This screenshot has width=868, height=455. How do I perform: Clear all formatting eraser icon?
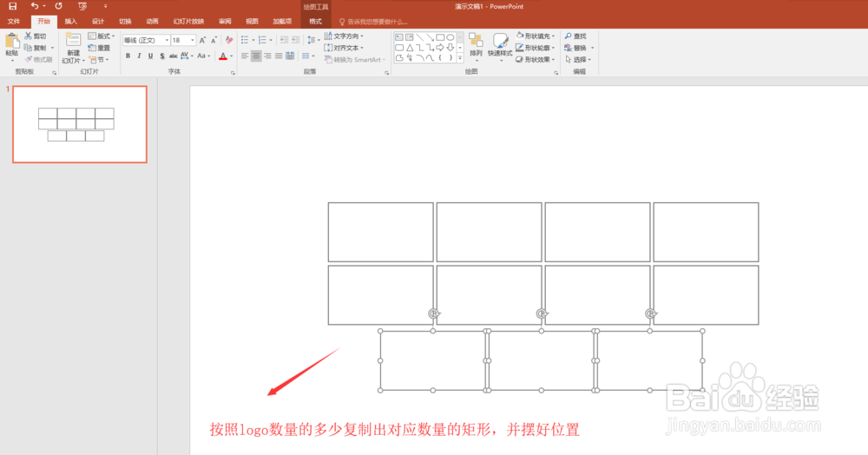[228, 40]
